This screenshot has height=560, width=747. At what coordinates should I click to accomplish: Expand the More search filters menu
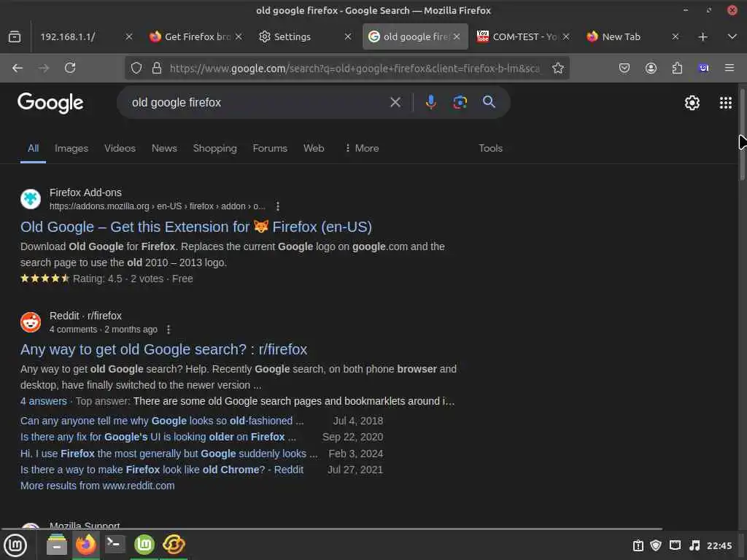(x=362, y=148)
